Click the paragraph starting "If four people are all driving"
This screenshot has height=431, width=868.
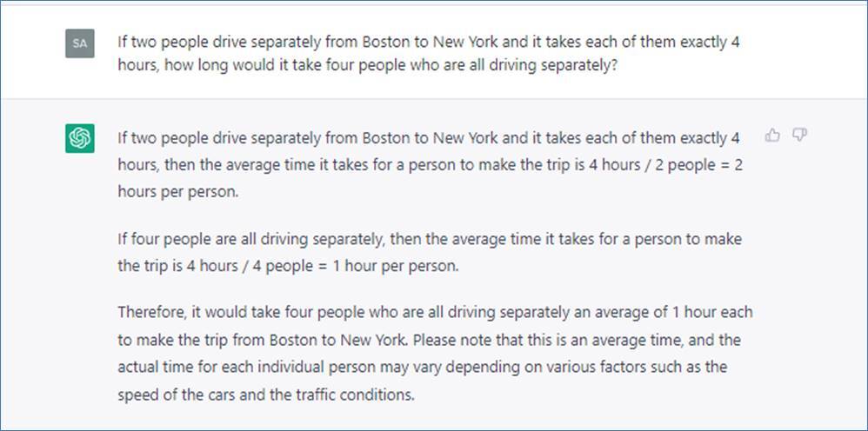pos(430,252)
